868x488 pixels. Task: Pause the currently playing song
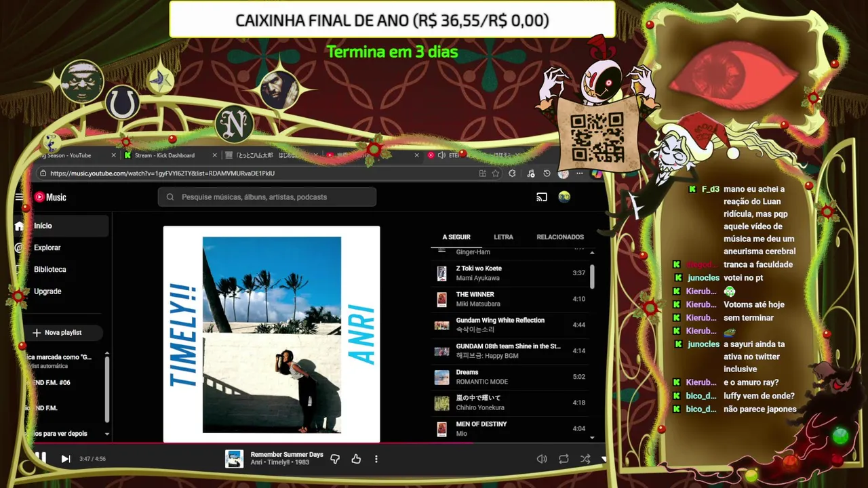[x=41, y=458]
